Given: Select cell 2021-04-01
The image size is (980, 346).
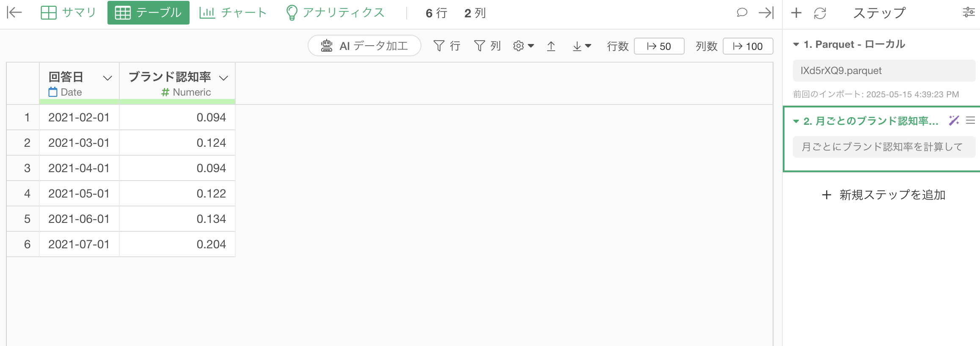Looking at the screenshot, I should tap(79, 168).
